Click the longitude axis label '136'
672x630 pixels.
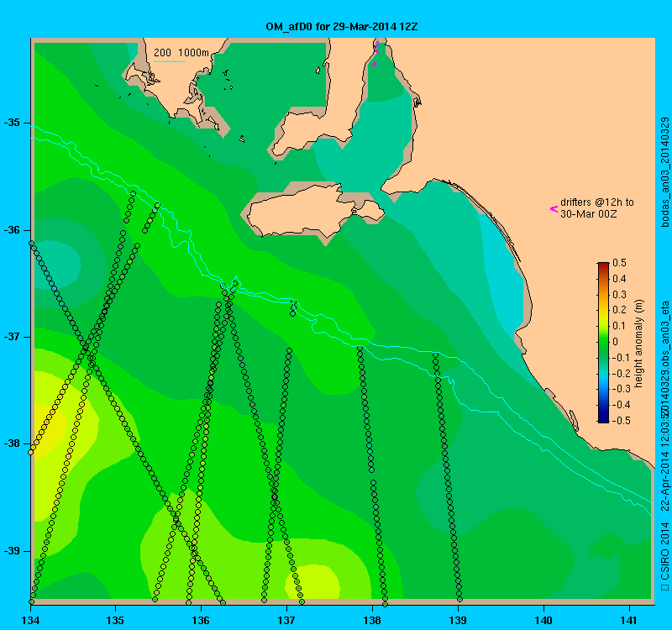pos(201,620)
